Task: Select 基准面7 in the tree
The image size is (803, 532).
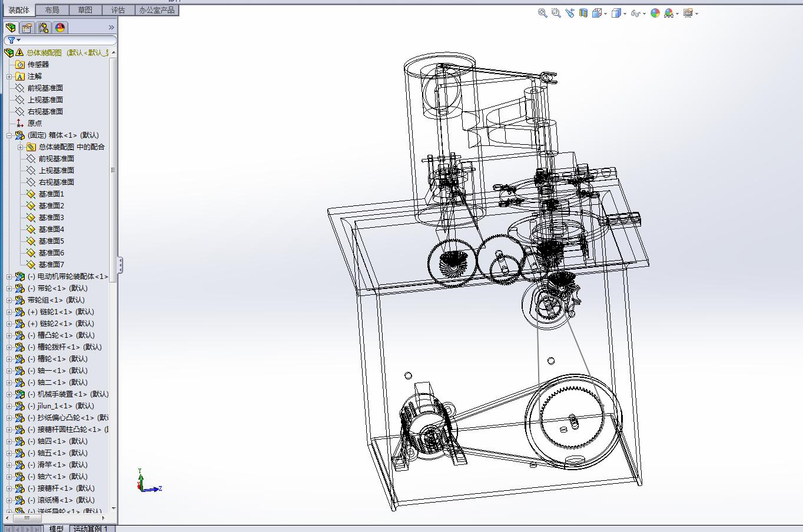Action: point(51,264)
